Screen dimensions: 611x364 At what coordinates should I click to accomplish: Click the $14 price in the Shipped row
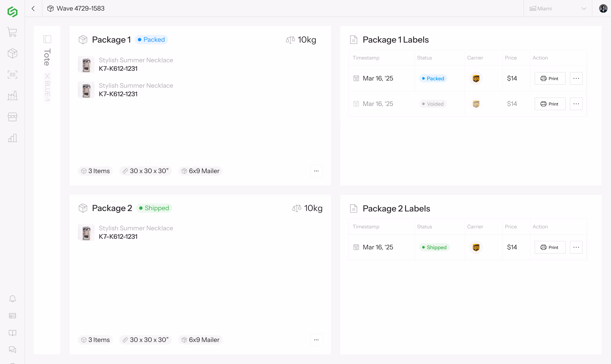coord(512,247)
